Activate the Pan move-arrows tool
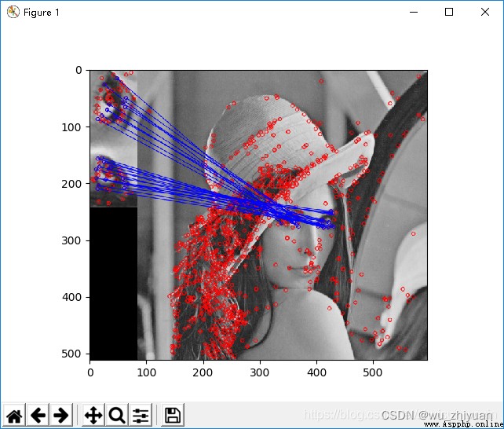Image resolution: width=504 pixels, height=429 pixels. pos(93,416)
